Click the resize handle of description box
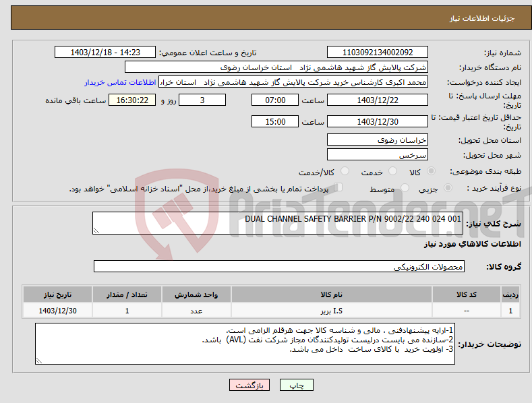This screenshot has height=403, width=532. 96,230
